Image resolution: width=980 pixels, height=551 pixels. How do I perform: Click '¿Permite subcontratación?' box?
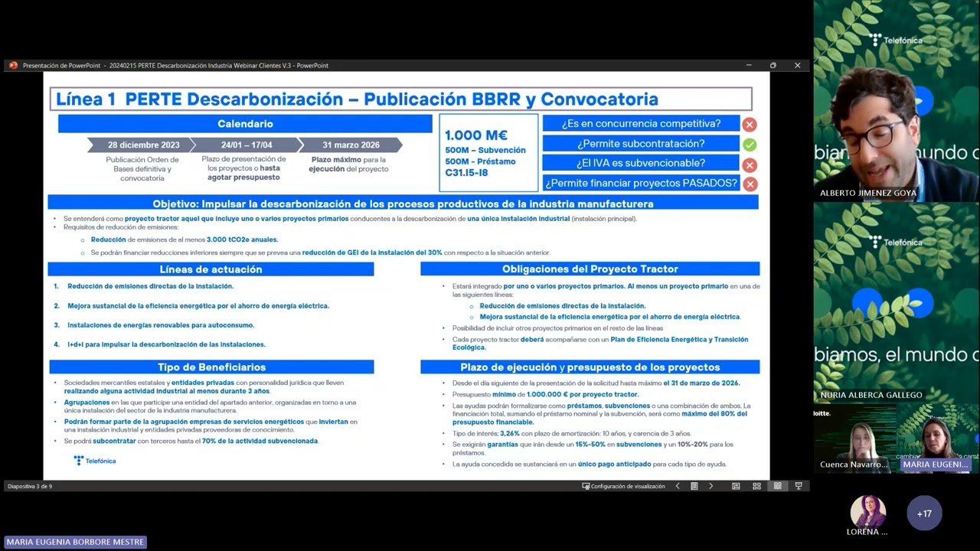[x=641, y=144]
